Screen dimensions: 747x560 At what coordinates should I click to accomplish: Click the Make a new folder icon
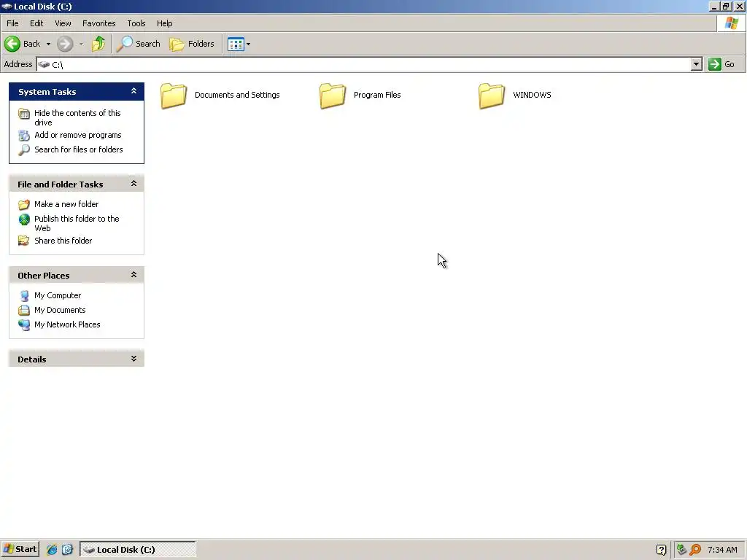[24, 205]
